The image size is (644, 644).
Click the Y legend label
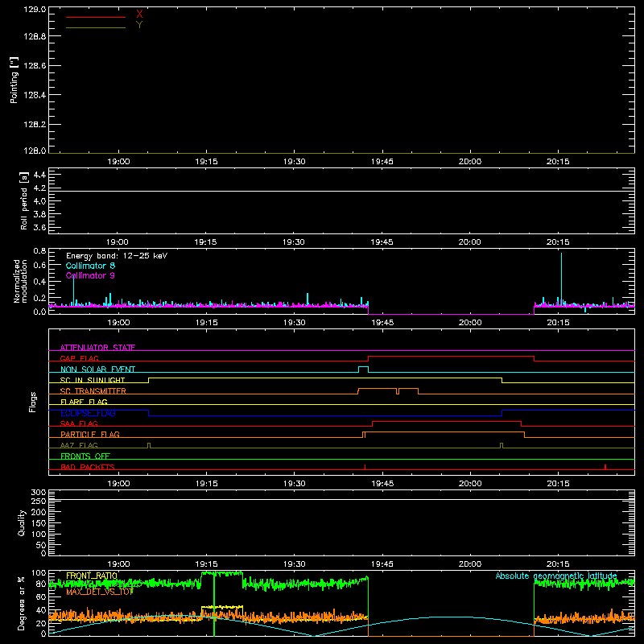[x=139, y=25]
